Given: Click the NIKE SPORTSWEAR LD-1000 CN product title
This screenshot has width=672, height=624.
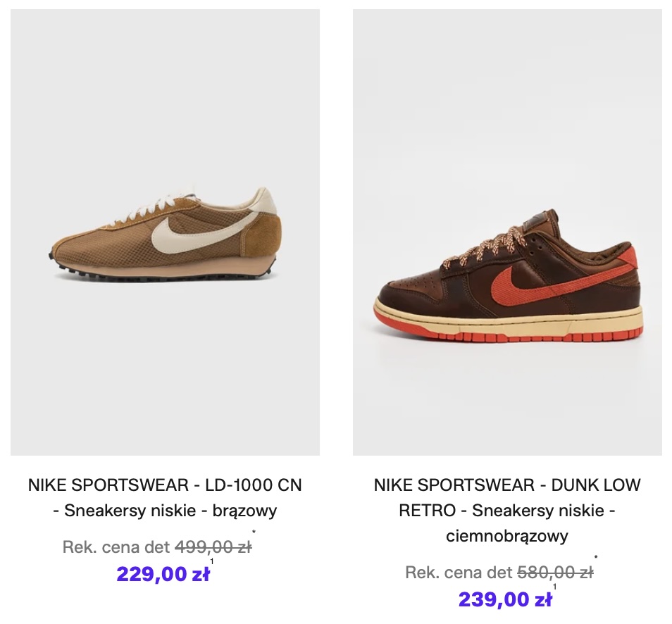Looking at the screenshot, I should pos(165,485).
